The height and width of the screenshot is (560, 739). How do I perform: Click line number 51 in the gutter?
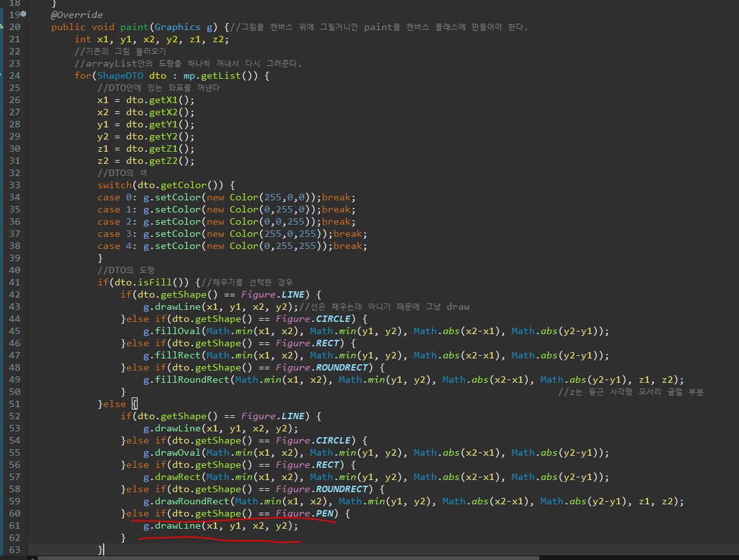[15, 404]
